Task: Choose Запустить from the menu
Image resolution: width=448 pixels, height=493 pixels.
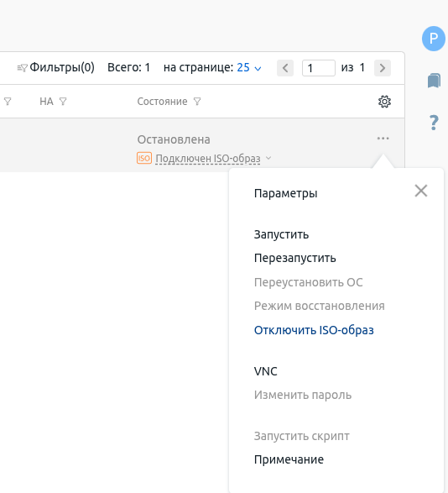Action: click(x=282, y=234)
